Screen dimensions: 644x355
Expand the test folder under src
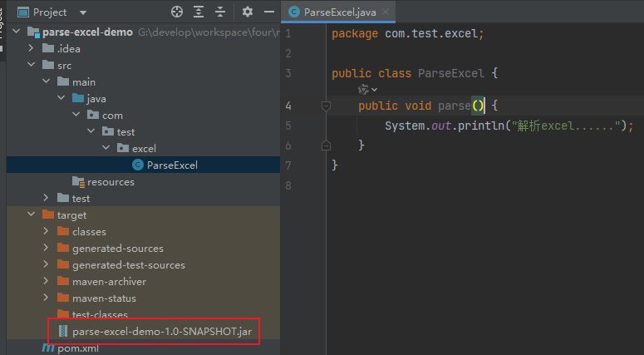coord(47,198)
